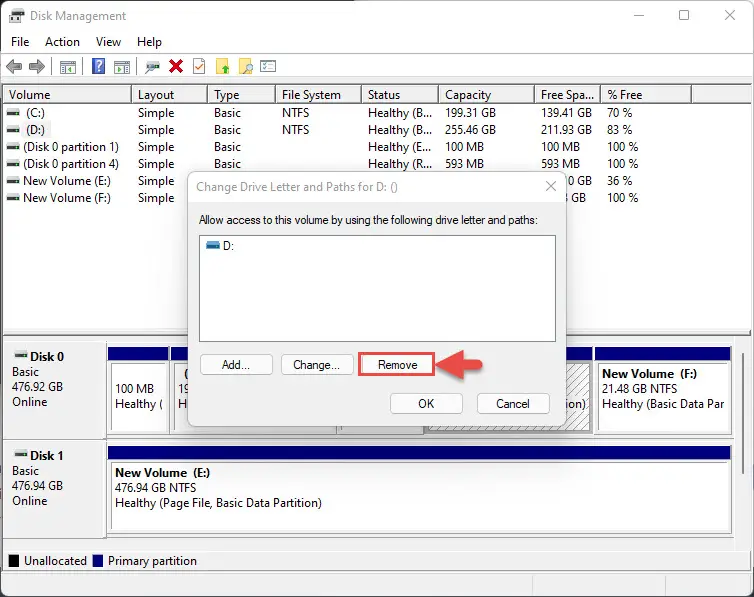Click the 83 % free value
This screenshot has width=754, height=597.
[619, 130]
